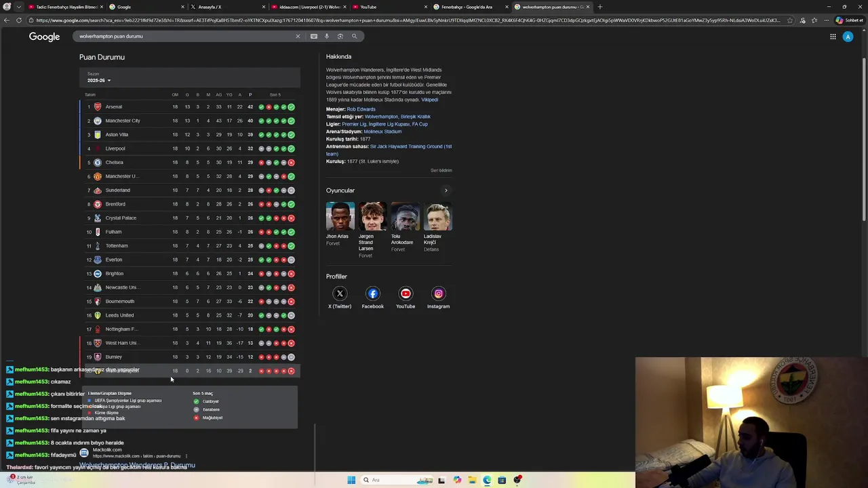Click the browser address bar URL
The width and height of the screenshot is (868, 488).
coord(407,20)
